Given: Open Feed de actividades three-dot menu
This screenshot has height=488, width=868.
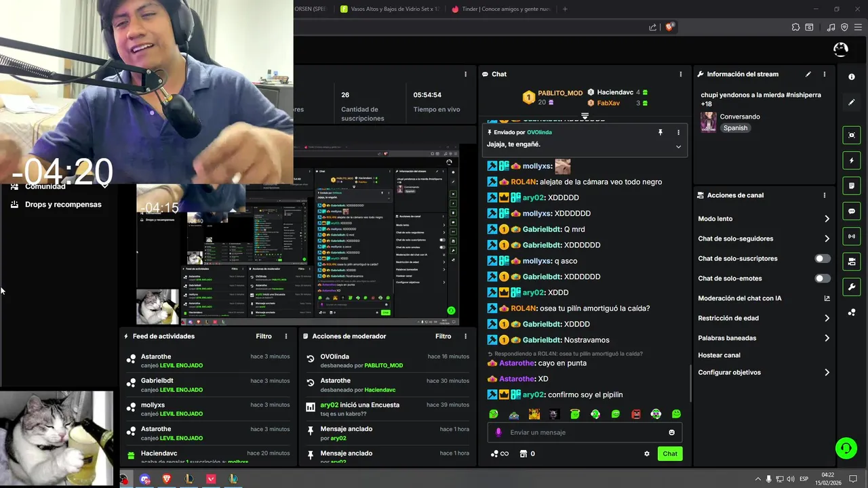Looking at the screenshot, I should [286, 336].
